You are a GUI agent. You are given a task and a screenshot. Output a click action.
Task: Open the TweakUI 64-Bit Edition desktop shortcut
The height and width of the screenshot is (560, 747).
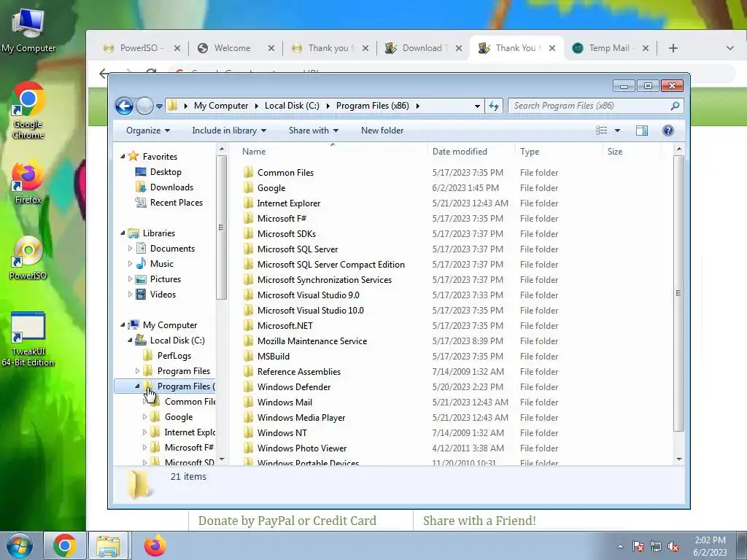click(28, 339)
